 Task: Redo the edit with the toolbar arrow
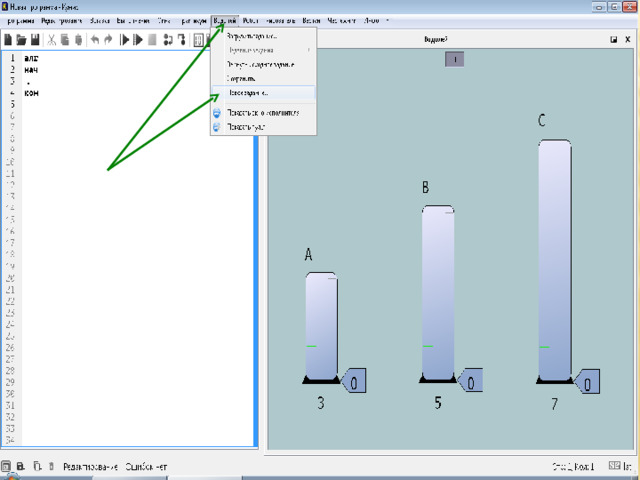tap(108, 40)
